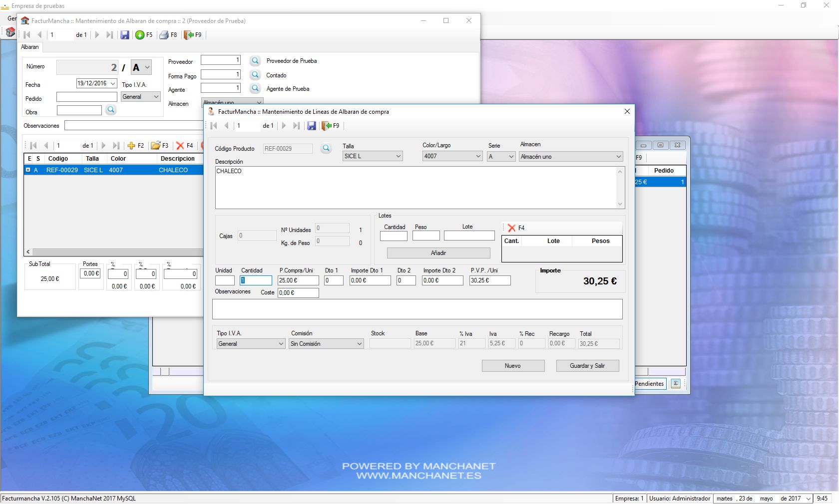This screenshot has width=839, height=504.
Task: Click the Nuevo button
Action: (513, 366)
